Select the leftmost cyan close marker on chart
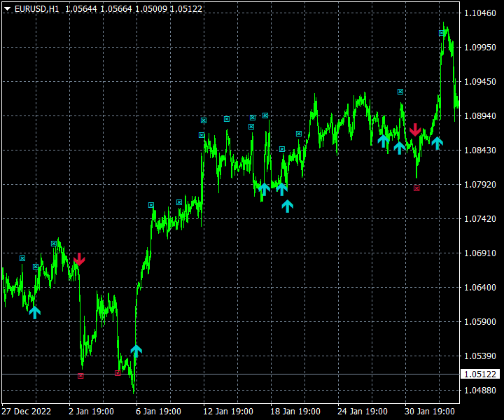This screenshot has height=420, width=504. coord(22,258)
